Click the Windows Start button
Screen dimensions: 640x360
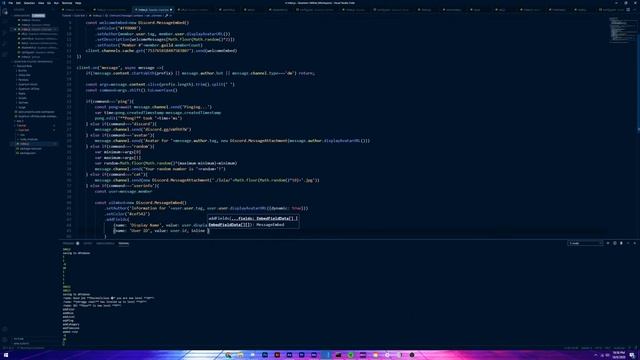[6, 355]
